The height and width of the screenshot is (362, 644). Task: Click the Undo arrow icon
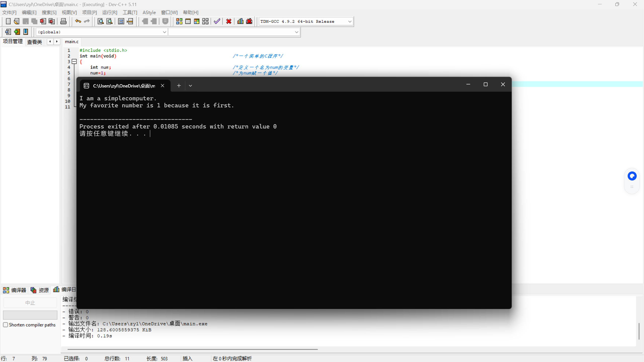coord(78,21)
